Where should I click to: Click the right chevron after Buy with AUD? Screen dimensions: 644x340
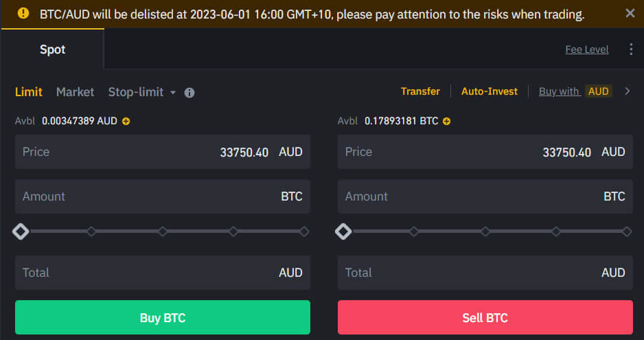coord(627,91)
